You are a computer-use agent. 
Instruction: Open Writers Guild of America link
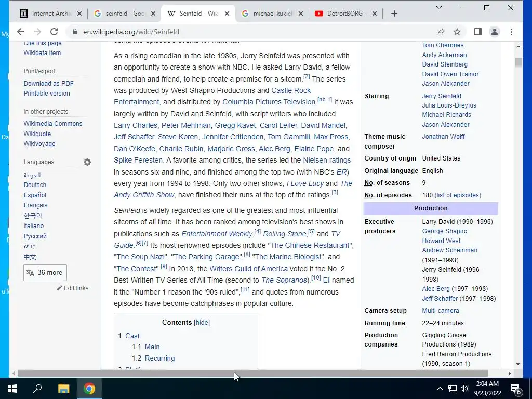click(x=249, y=269)
